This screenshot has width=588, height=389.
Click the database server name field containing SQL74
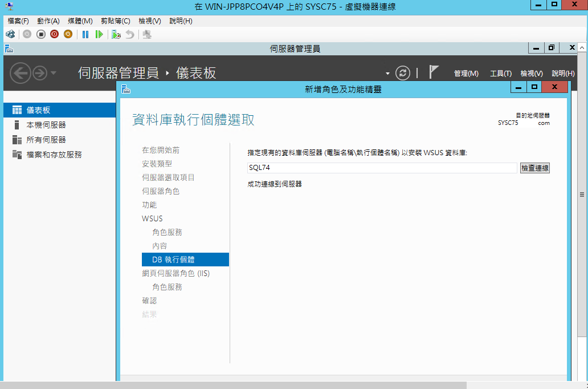(x=382, y=168)
